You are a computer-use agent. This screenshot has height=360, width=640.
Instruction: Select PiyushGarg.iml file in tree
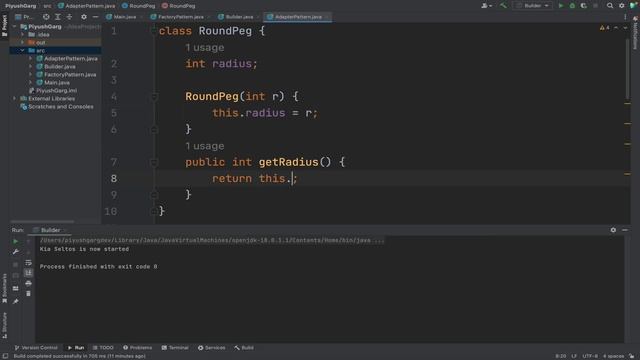tap(56, 91)
